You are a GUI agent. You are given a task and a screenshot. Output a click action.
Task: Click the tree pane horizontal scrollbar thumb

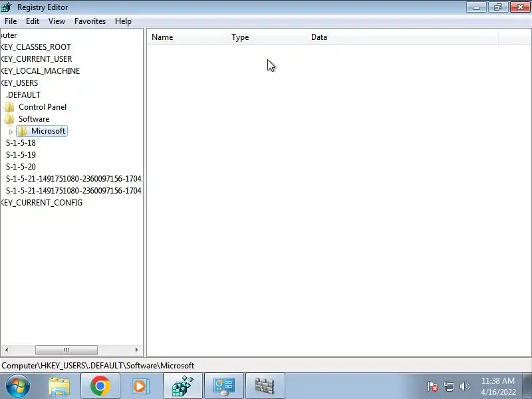pyautogui.click(x=66, y=350)
